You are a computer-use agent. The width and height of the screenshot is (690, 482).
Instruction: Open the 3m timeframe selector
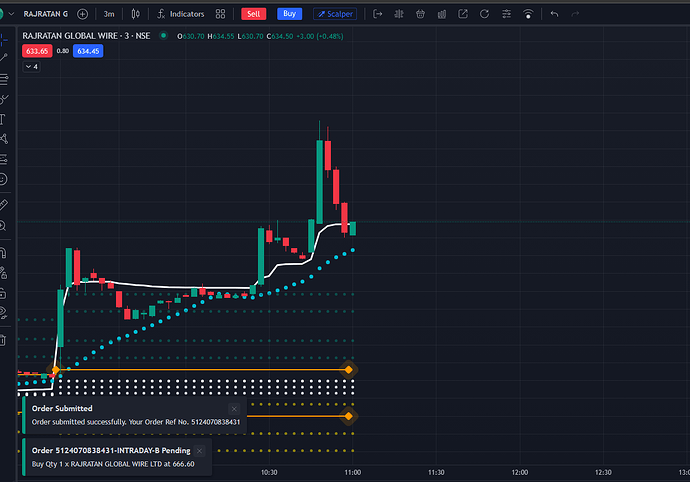[109, 14]
